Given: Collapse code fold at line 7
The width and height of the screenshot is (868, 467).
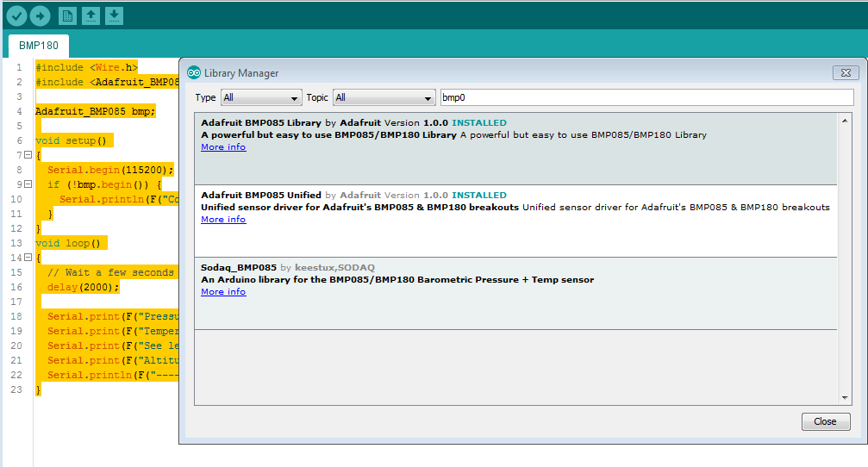Looking at the screenshot, I should click(28, 155).
